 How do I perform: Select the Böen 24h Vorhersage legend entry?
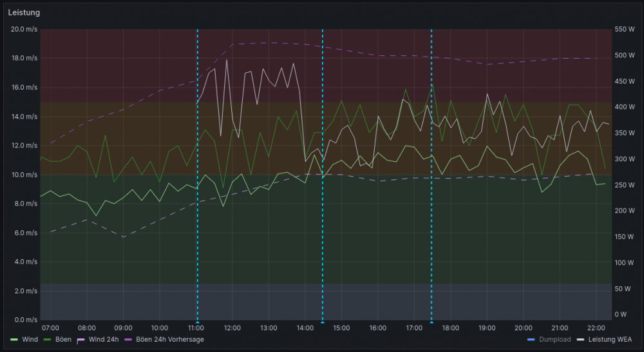169,339
